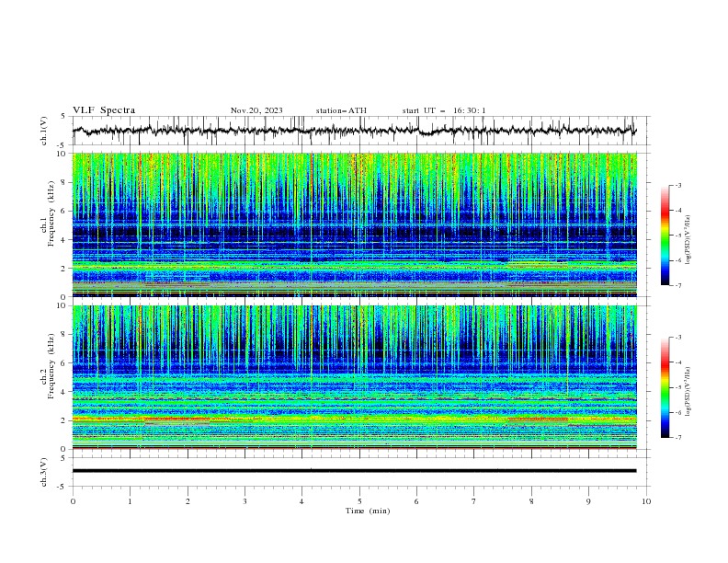
Task: Click the "ch.3(V)" axis label
Action: click(44, 472)
